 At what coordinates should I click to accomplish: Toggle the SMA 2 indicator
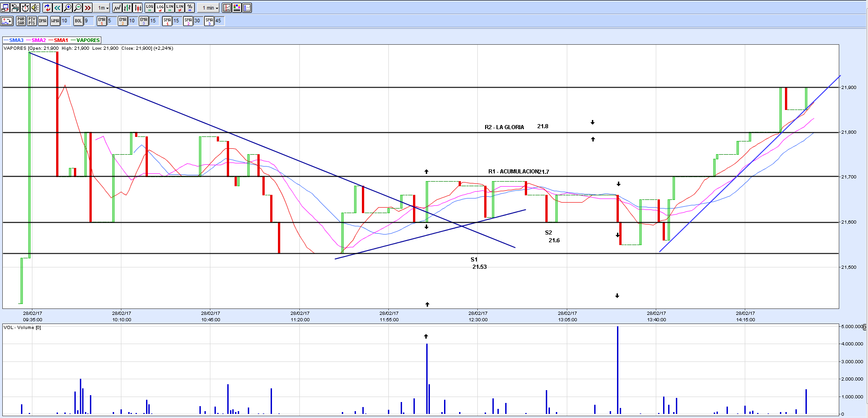188,21
